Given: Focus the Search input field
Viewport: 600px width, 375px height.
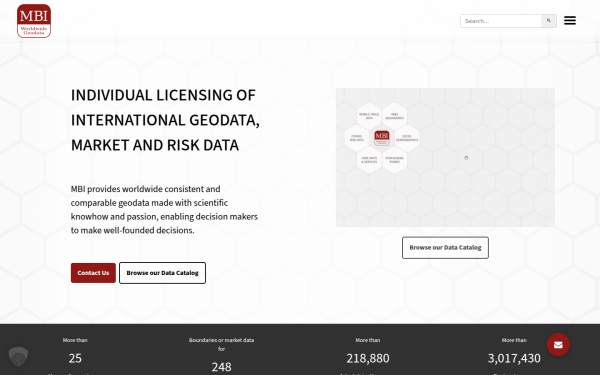Looking at the screenshot, I should coord(501,21).
